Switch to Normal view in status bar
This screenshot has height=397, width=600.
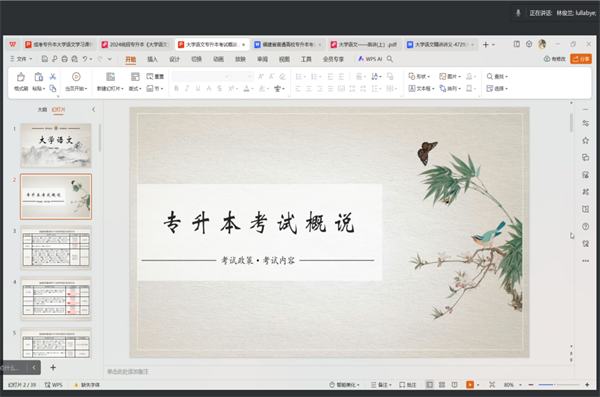tap(430, 385)
